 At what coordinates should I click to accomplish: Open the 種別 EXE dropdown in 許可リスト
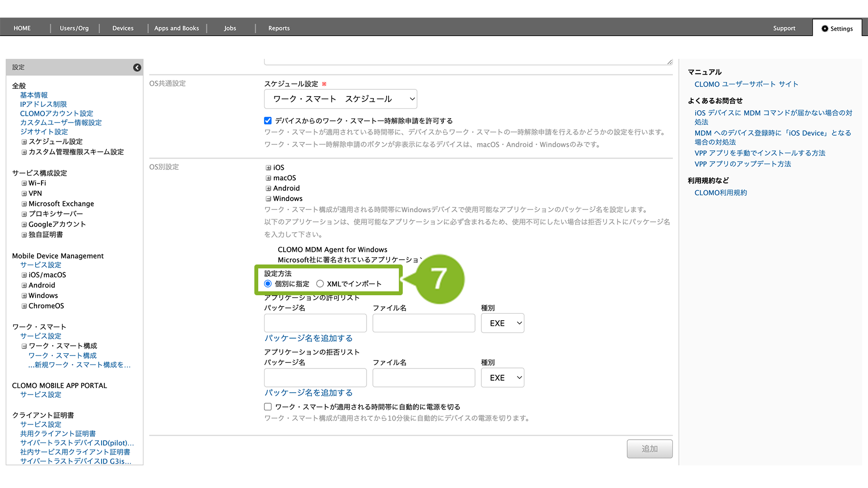click(502, 323)
